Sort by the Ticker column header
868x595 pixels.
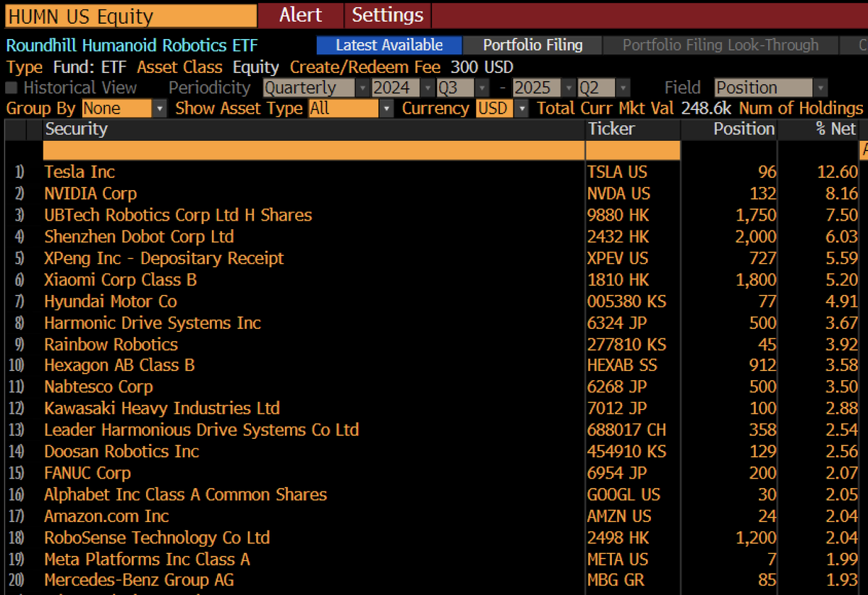pos(633,129)
